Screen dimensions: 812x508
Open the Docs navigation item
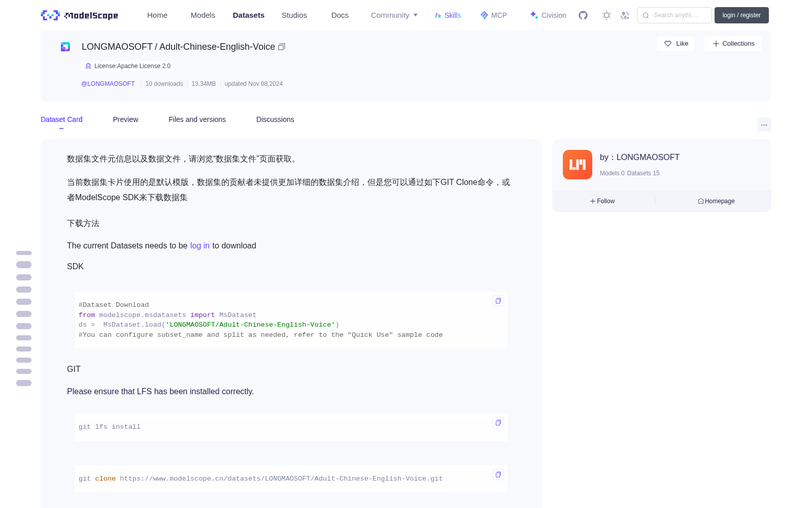pyautogui.click(x=340, y=15)
